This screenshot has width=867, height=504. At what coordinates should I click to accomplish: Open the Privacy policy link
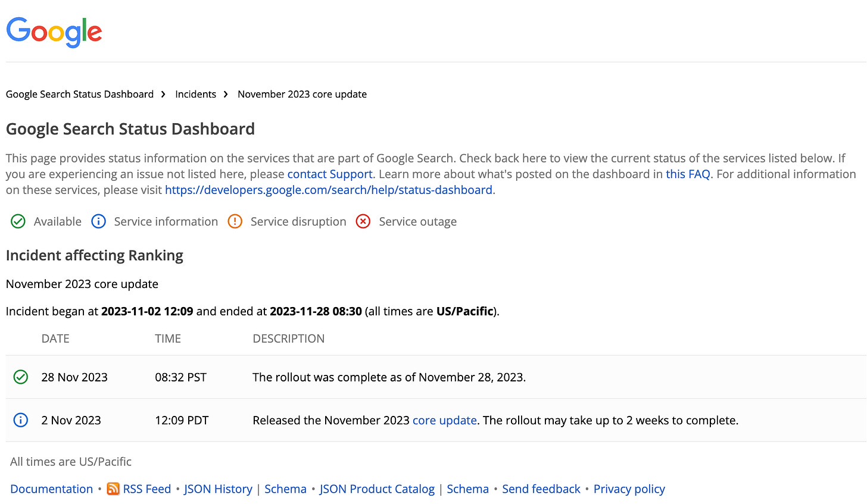(x=629, y=489)
